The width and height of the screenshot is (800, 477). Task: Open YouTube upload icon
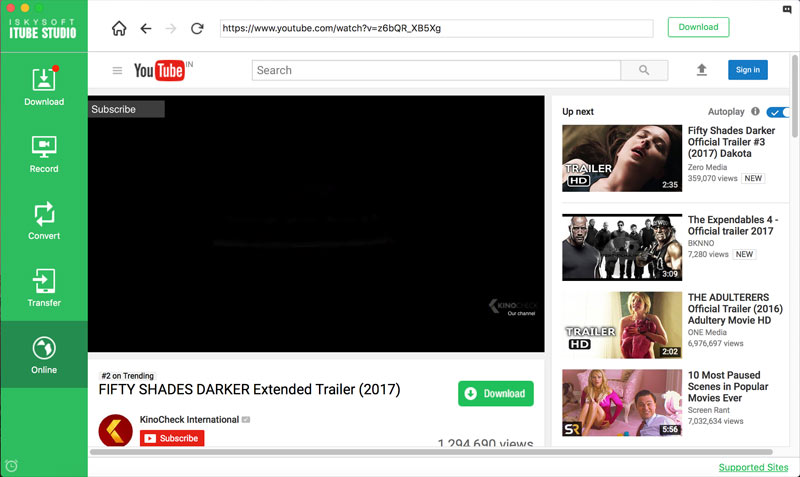tap(702, 70)
